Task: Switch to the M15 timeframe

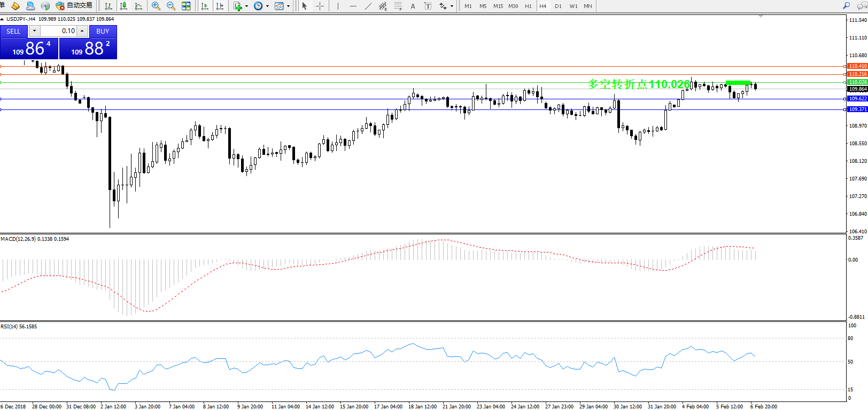Action: point(498,6)
